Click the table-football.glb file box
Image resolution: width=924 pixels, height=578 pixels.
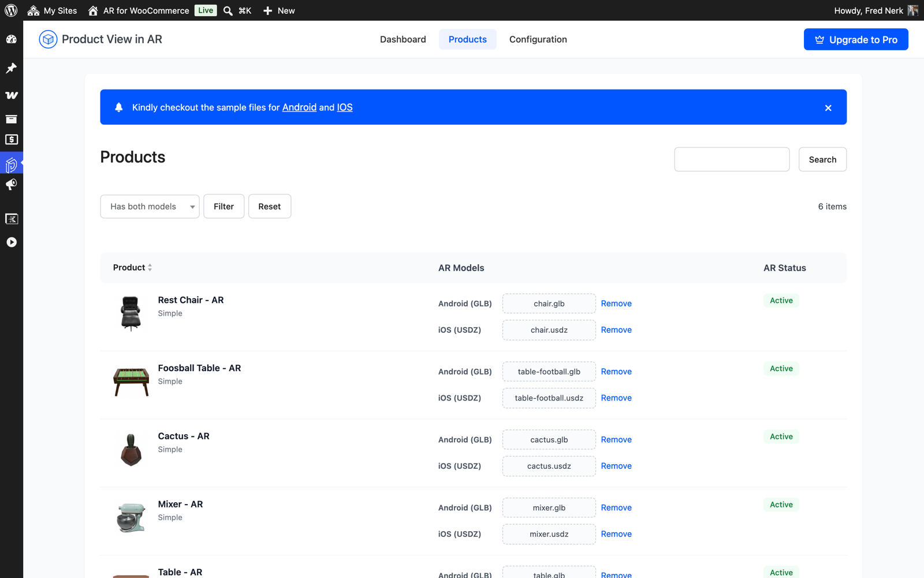click(549, 372)
